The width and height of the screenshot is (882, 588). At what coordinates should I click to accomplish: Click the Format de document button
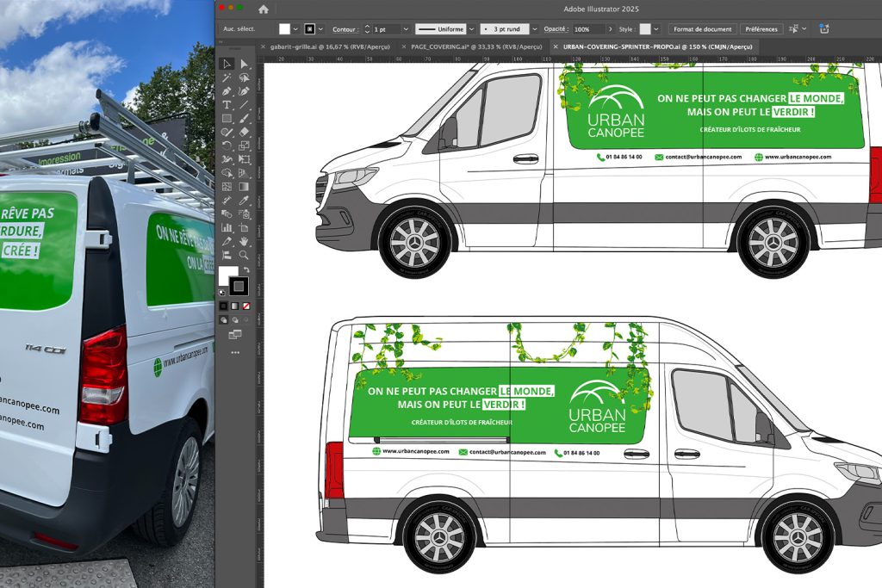[702, 28]
